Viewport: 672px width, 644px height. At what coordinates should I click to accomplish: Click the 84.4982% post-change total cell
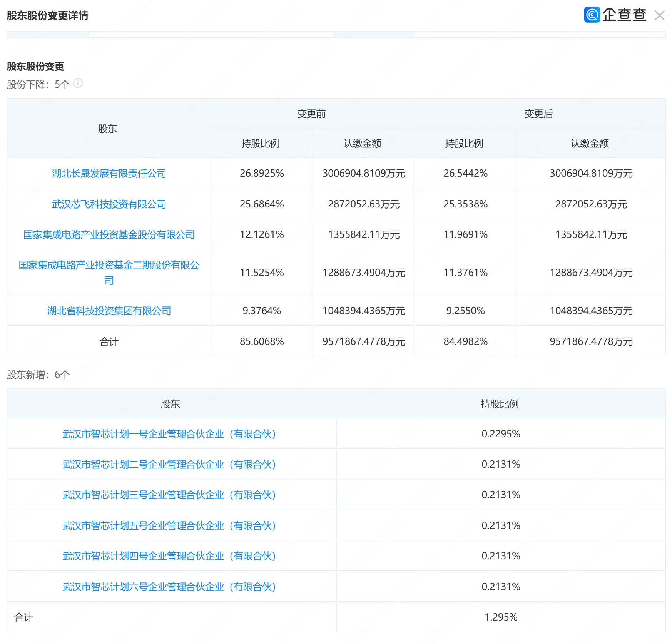click(x=465, y=341)
